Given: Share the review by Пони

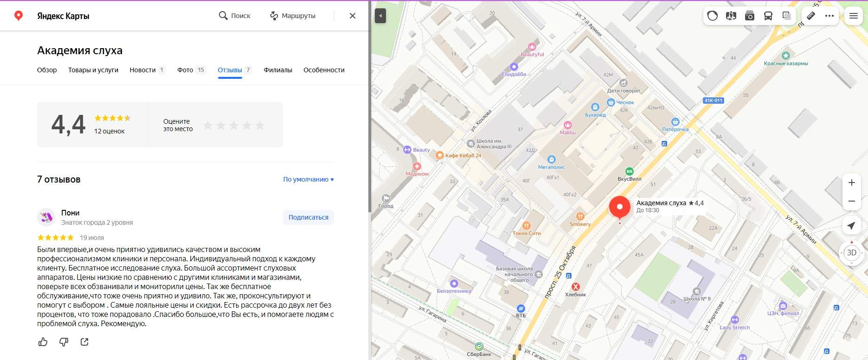Looking at the screenshot, I should click(x=84, y=342).
